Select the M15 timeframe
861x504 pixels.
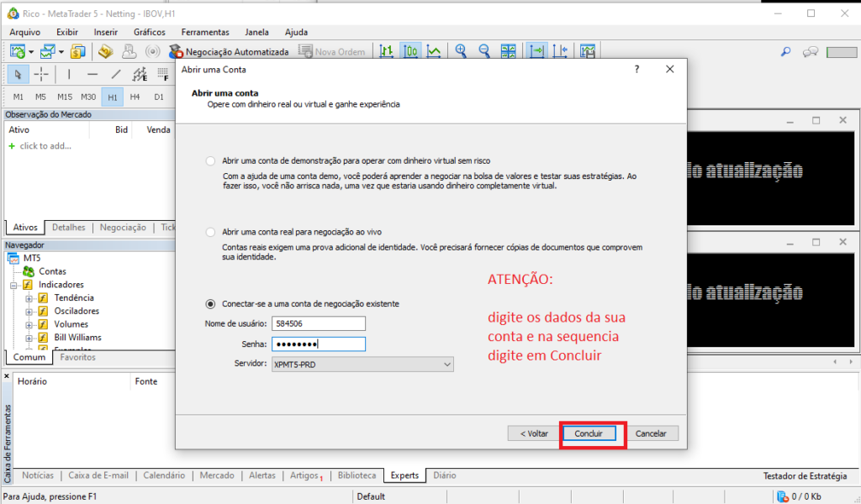click(x=65, y=97)
